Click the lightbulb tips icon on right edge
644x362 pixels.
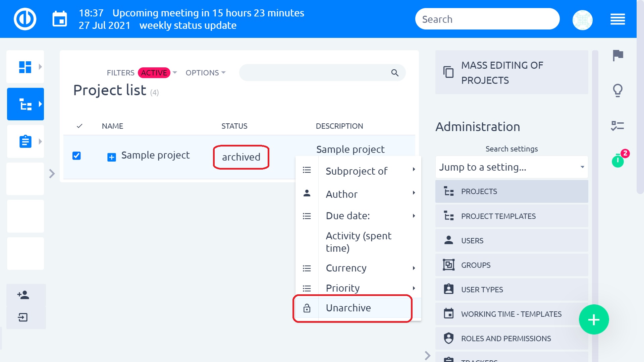618,90
